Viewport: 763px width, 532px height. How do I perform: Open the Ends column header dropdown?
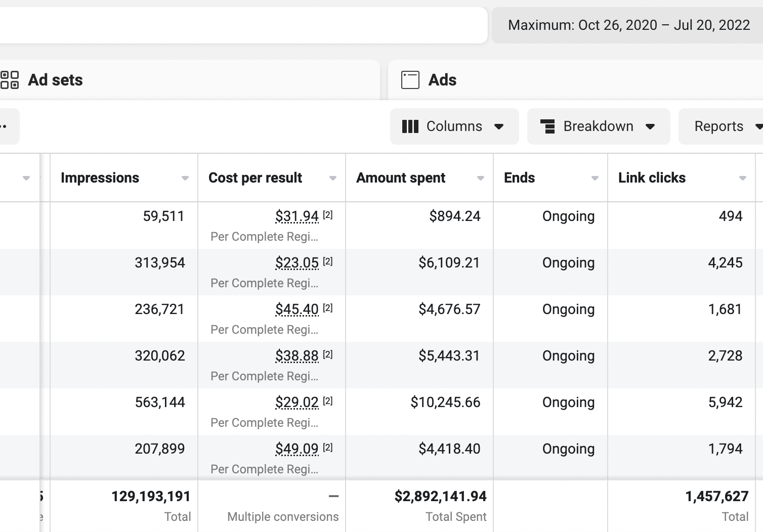click(595, 178)
